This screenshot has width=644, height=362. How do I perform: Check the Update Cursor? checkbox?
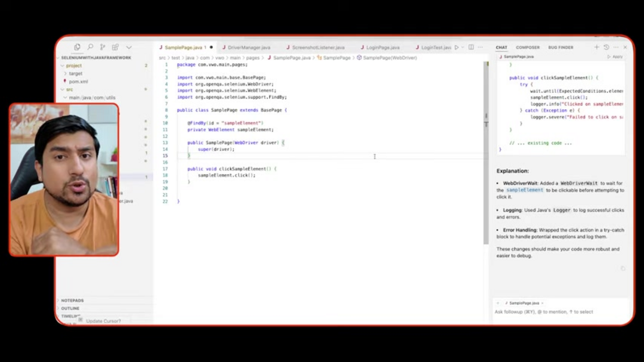click(80, 320)
